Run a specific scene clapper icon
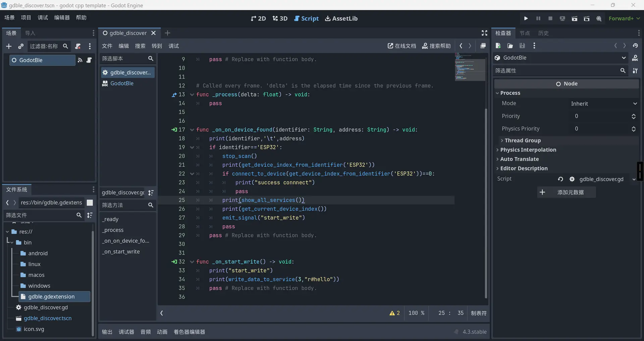644x341 pixels. (587, 18)
